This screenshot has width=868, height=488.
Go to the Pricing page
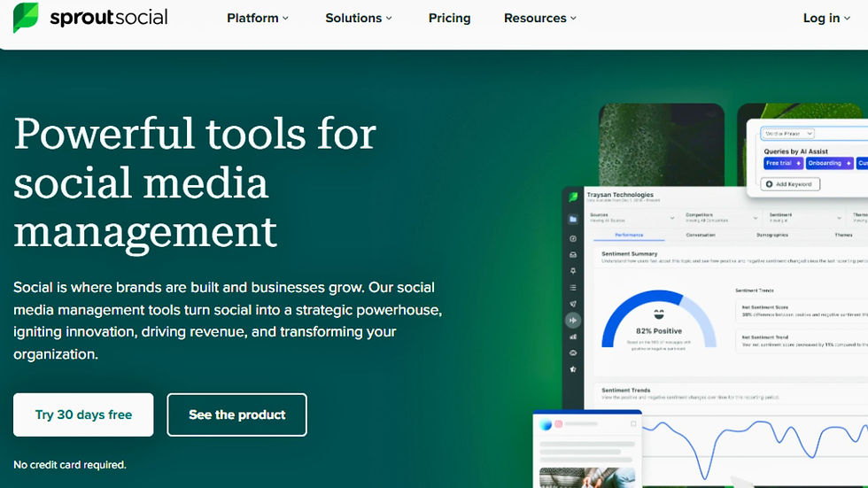point(450,19)
